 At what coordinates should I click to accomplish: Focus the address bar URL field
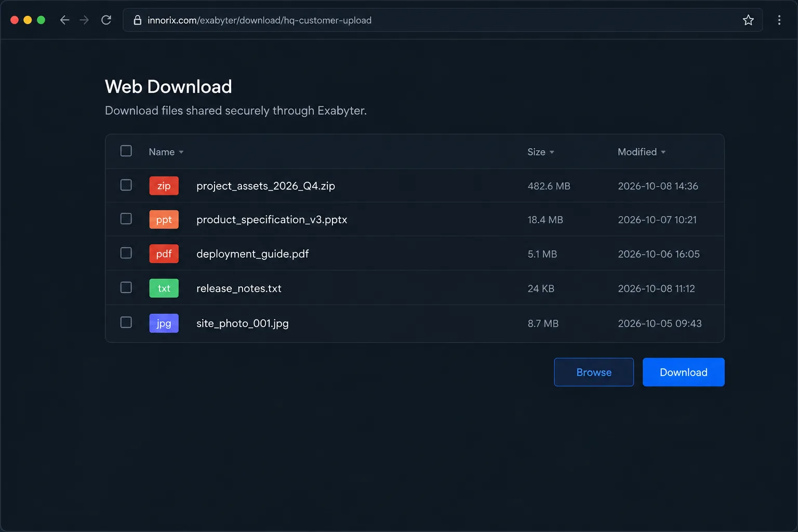tap(443, 20)
